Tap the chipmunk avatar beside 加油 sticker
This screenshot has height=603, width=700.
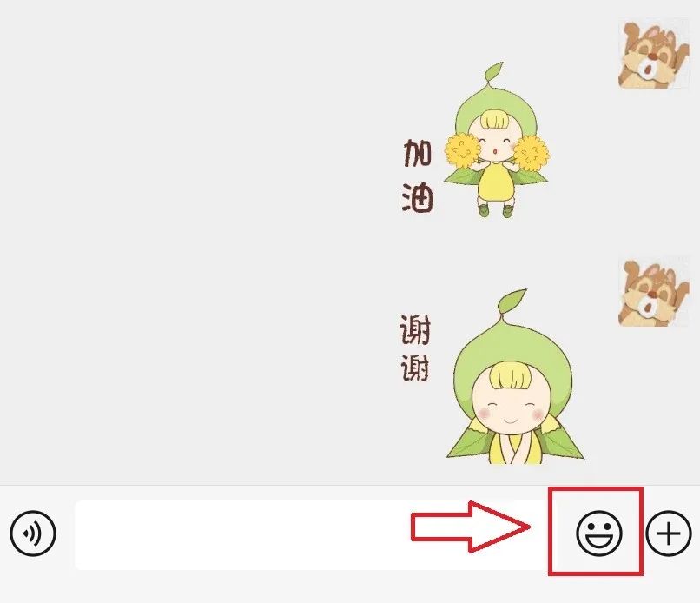[654, 54]
